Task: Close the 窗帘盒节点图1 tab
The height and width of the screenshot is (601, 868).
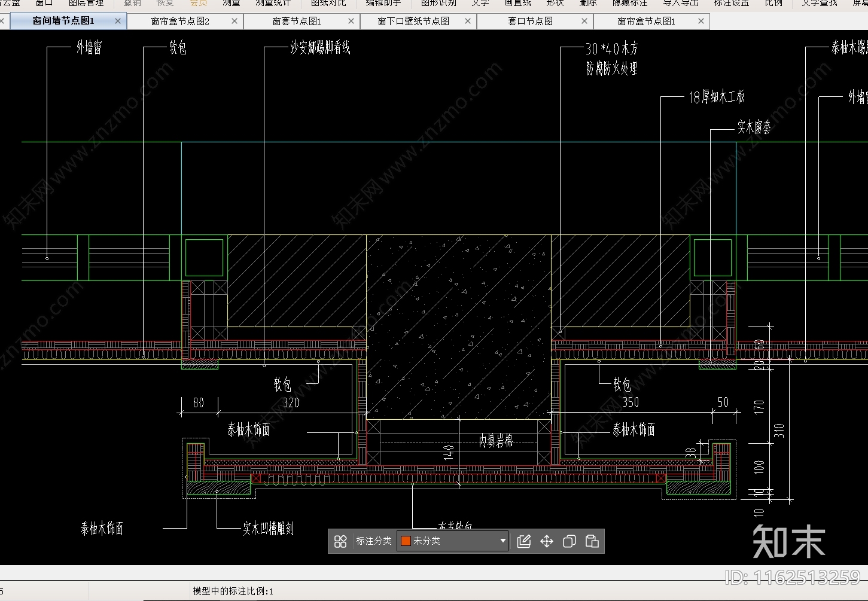Action: click(x=701, y=21)
